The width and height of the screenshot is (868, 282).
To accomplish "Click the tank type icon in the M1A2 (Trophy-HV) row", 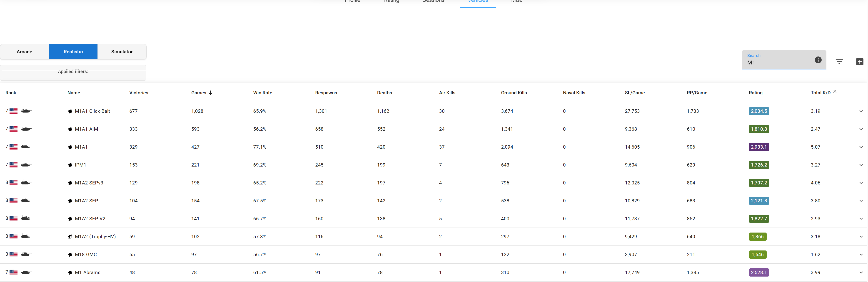I will (x=26, y=236).
